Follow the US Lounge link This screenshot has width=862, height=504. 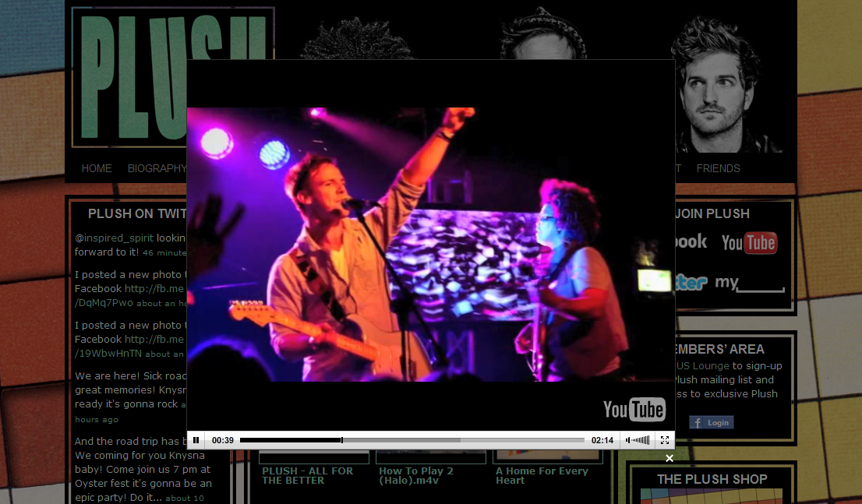702,366
